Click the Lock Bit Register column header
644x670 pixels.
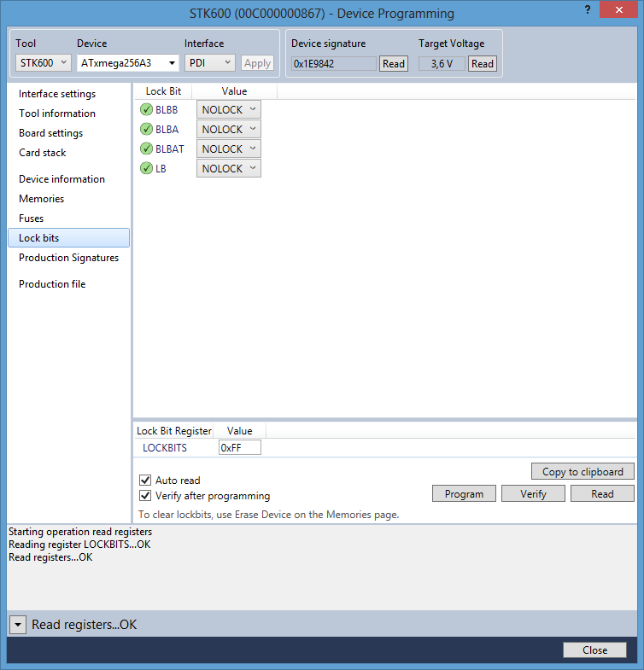coord(174,431)
